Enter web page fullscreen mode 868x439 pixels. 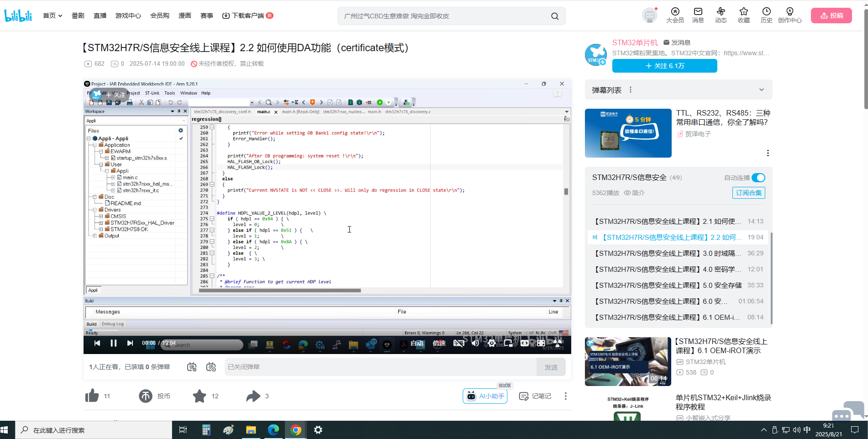point(541,343)
